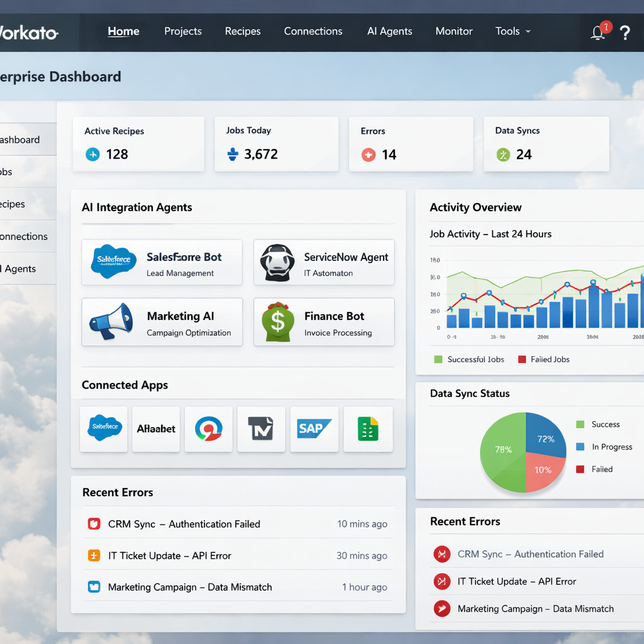This screenshot has height=644, width=644.
Task: Click the '30 mins ago' timestamp
Action: click(362, 556)
